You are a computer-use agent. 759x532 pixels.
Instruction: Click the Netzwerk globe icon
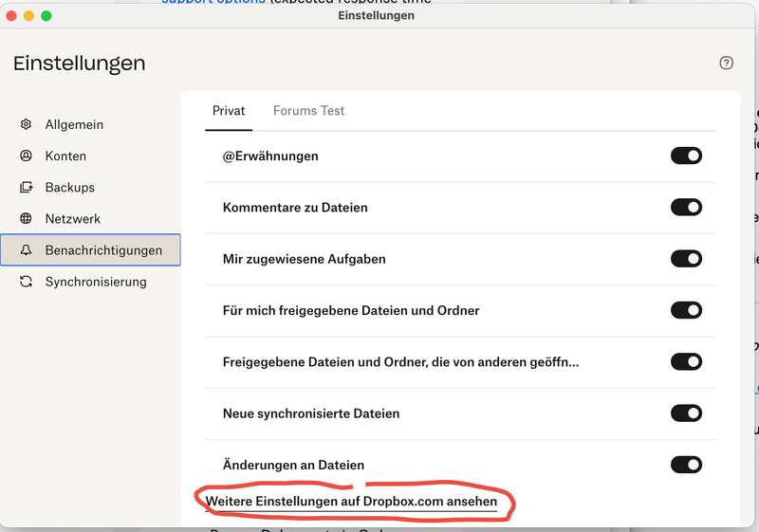[27, 218]
